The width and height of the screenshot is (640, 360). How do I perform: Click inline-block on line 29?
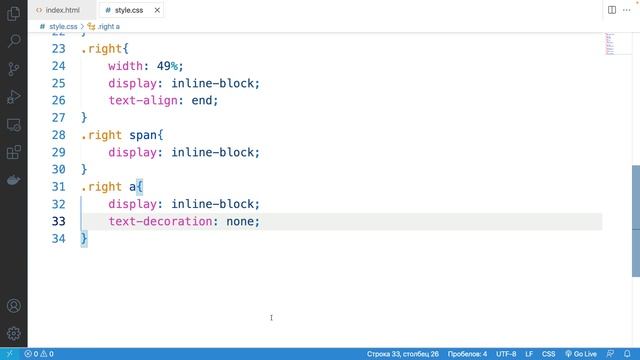(x=212, y=152)
